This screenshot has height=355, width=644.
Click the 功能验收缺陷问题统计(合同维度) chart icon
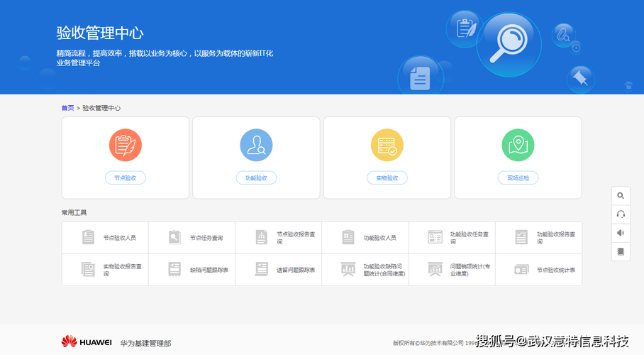(x=348, y=269)
